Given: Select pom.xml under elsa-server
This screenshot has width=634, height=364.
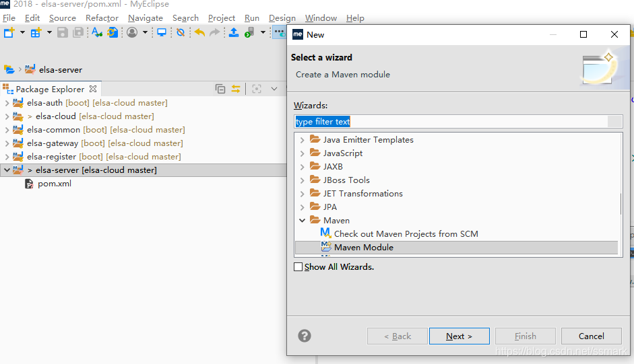Looking at the screenshot, I should (54, 184).
